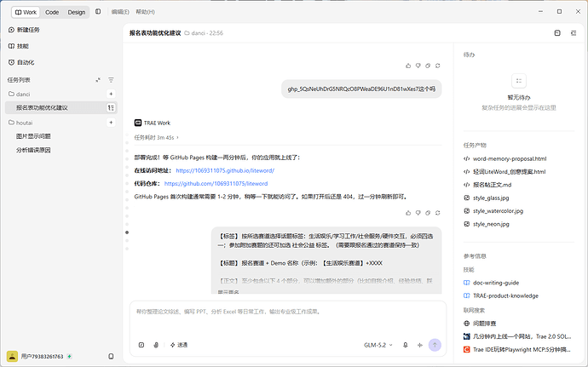Open 轻词LiteWord_创意提案.html artifact
588x367 pixels.
pos(504,172)
